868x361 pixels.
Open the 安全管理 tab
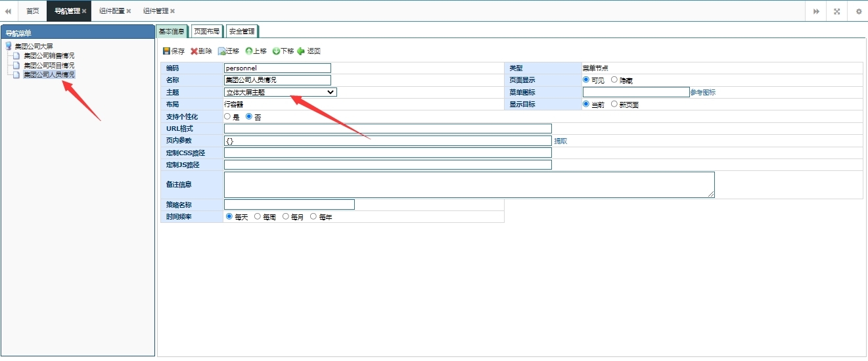click(242, 31)
